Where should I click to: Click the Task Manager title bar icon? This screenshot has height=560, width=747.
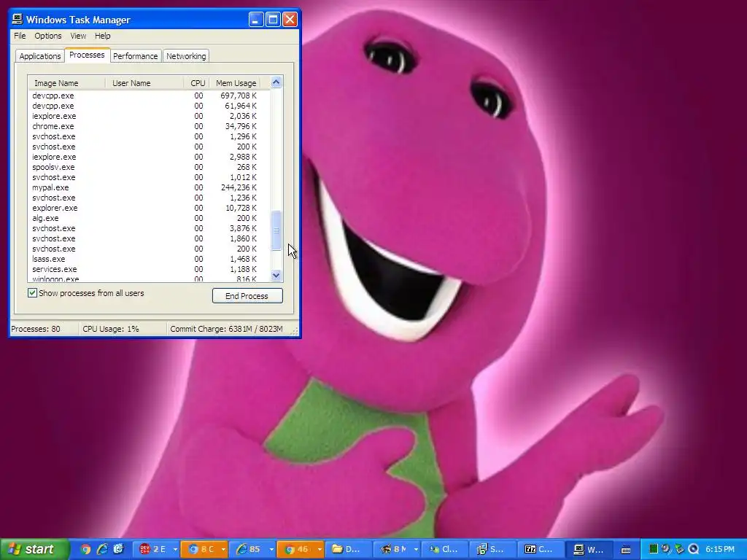click(18, 19)
